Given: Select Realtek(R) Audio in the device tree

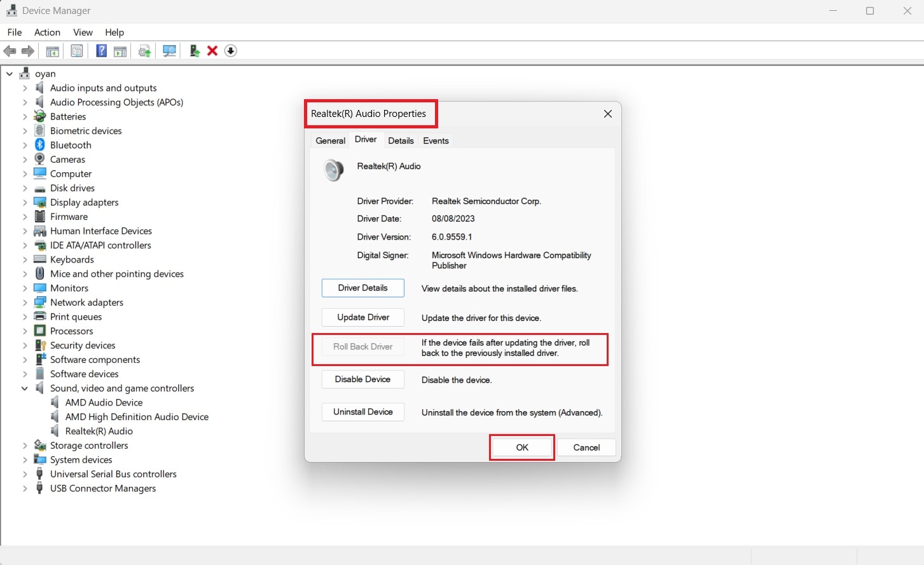Looking at the screenshot, I should (x=99, y=431).
